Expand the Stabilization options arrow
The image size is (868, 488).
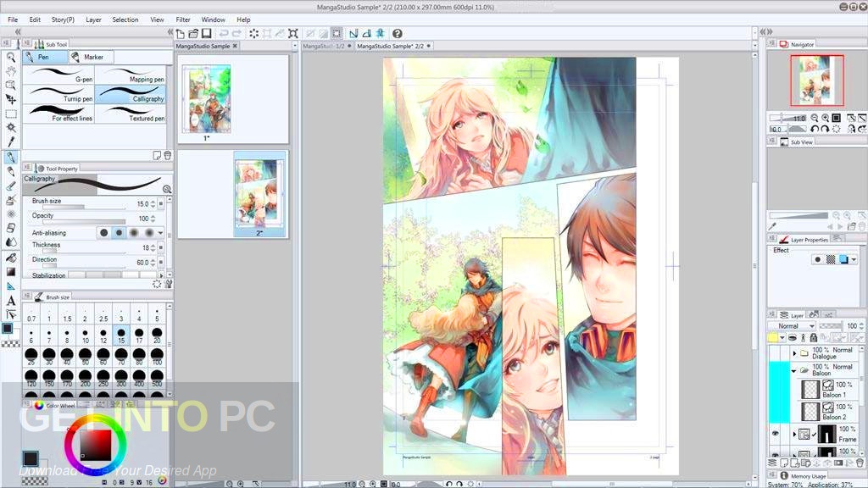(x=161, y=275)
